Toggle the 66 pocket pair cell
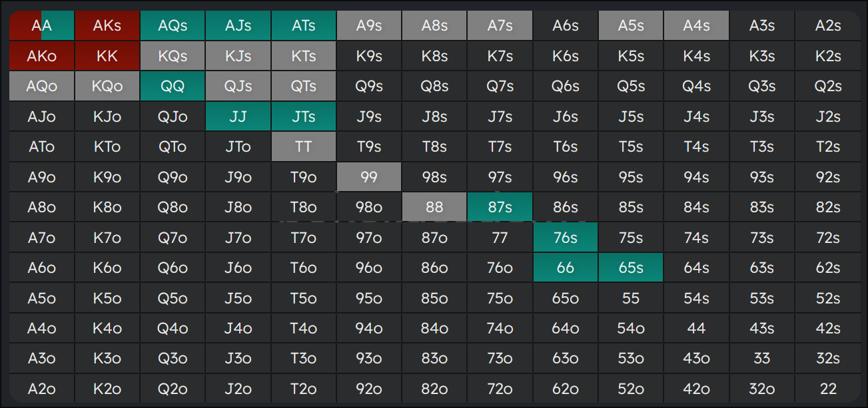Viewport: 868px width, 408px height. point(566,268)
